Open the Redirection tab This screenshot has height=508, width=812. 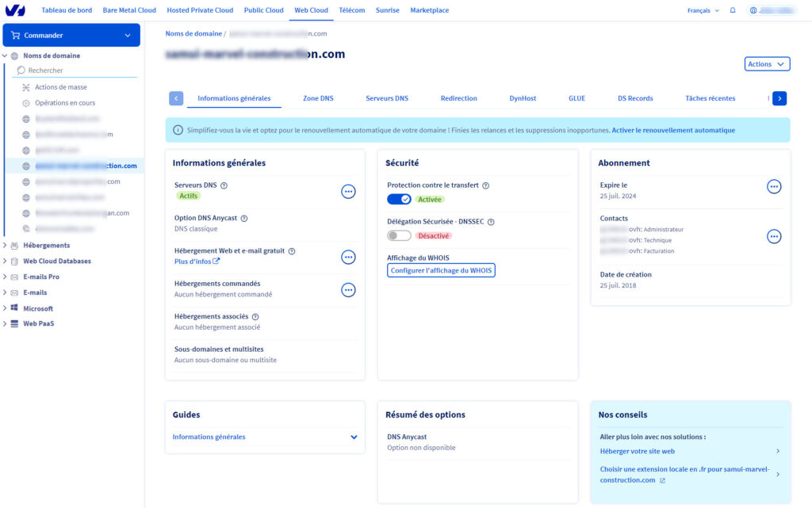click(x=459, y=98)
